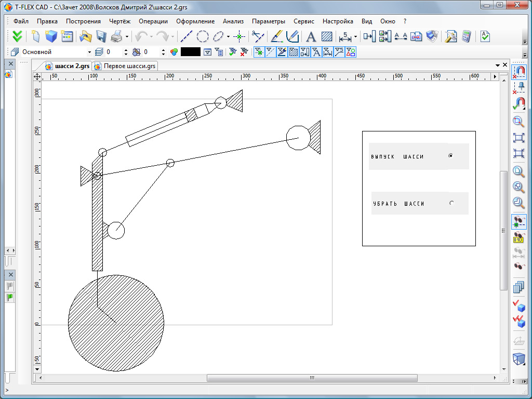Open the 3D view cube icon
Screen dimensions: 532x399
coord(518,358)
